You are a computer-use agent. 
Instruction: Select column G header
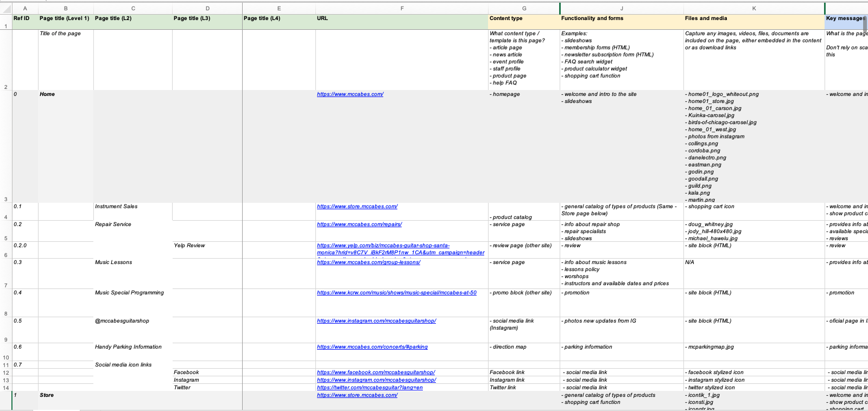[524, 9]
